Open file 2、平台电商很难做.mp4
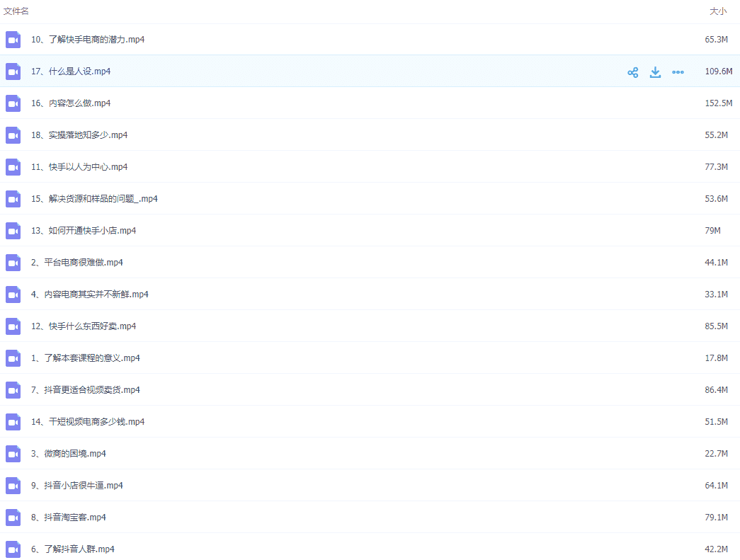The height and width of the screenshot is (560, 740). pyautogui.click(x=77, y=263)
